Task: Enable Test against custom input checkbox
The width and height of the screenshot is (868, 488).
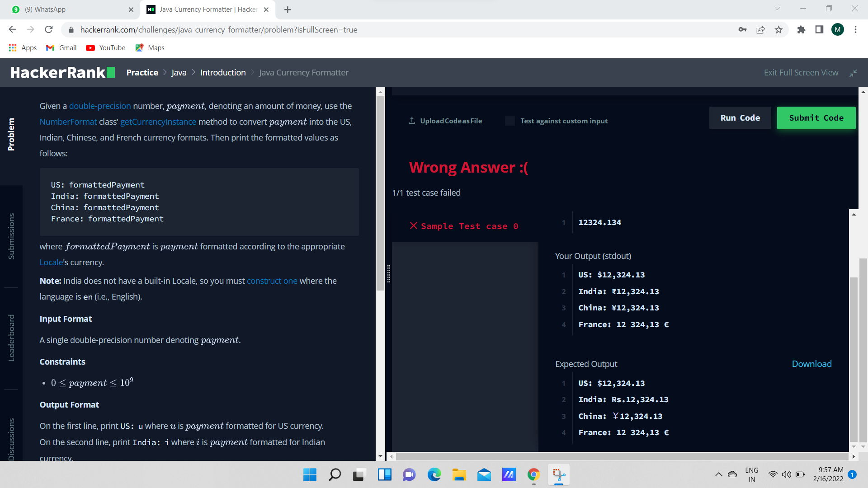Action: [x=510, y=121]
